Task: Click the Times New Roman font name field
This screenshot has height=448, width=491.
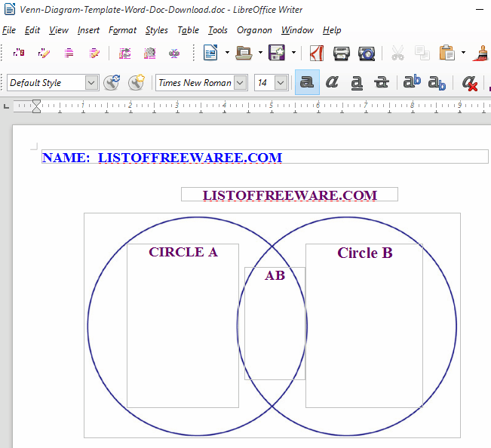Action: pyautogui.click(x=195, y=83)
